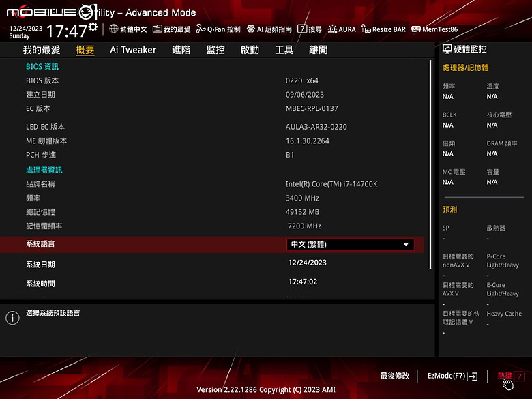Click BIOS version value 0220 x64

[x=302, y=80]
